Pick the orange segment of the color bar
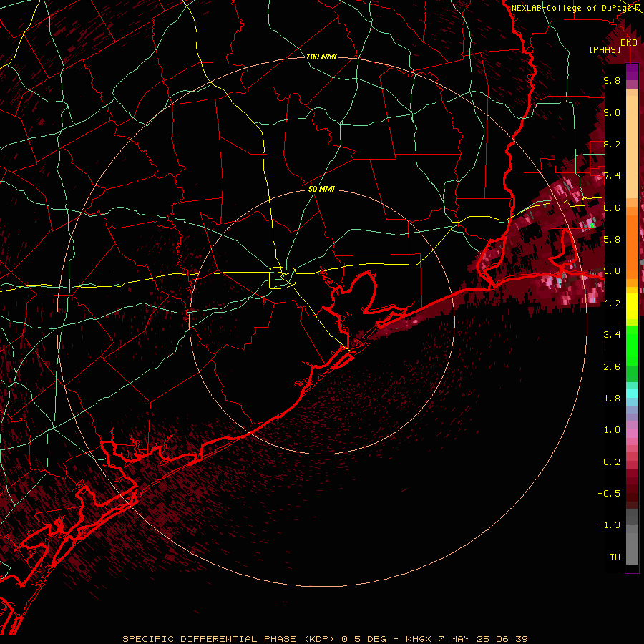Image resolution: width=644 pixels, height=644 pixels. coord(632,246)
